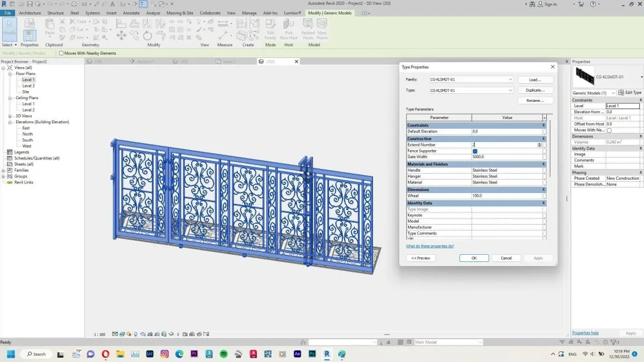644x362 pixels.
Task: Open the Properties help link
Action: [x=586, y=333]
